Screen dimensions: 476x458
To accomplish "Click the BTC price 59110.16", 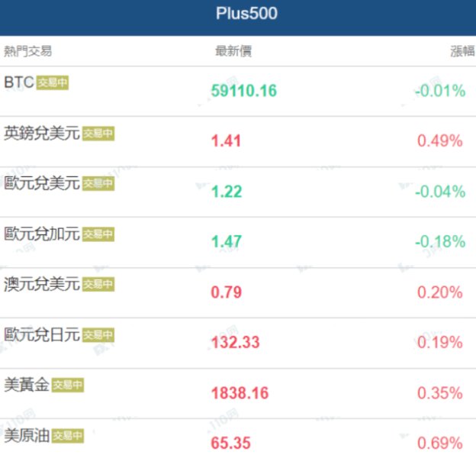I will pyautogui.click(x=243, y=91).
